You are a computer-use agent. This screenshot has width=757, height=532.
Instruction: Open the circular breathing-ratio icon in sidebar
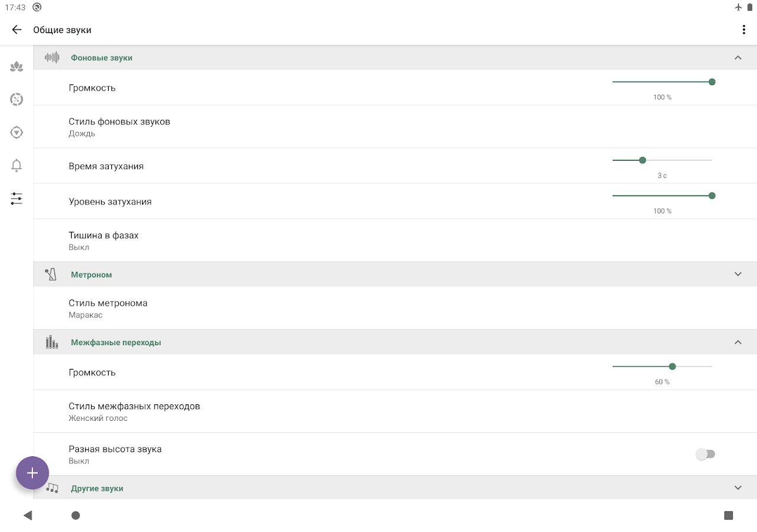(x=17, y=99)
